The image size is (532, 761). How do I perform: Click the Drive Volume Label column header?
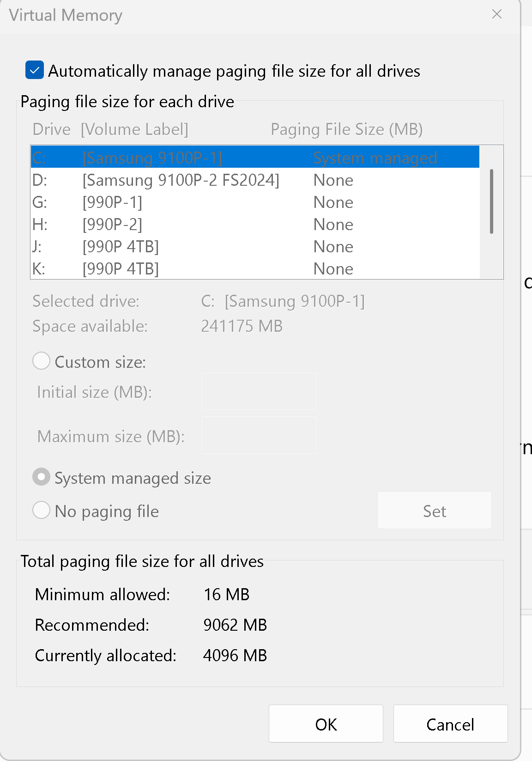[110, 129]
